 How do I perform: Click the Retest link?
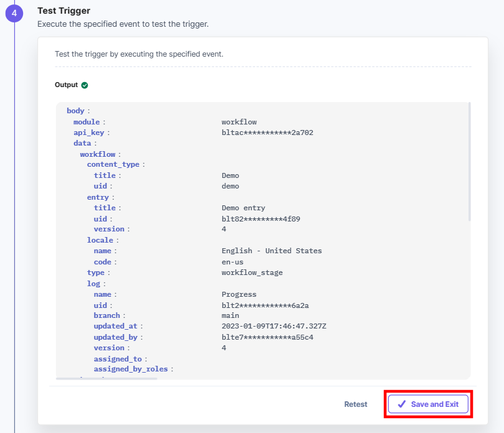tap(355, 404)
